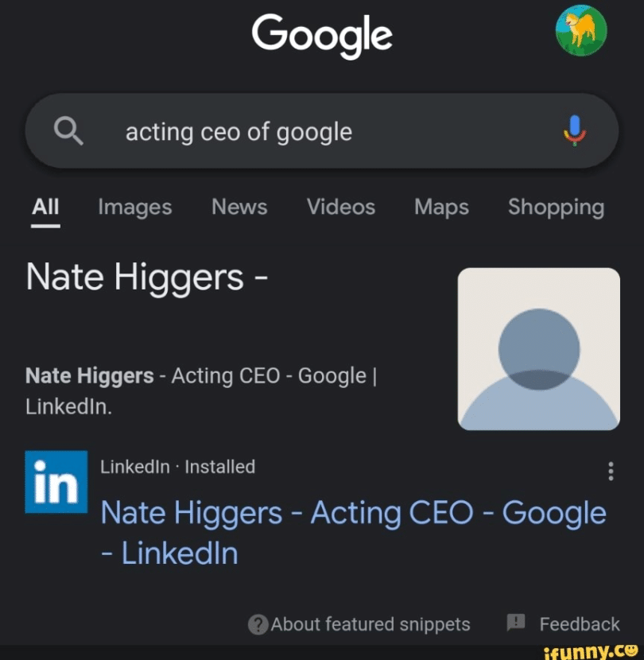Select the All results tab
Viewport: 644px width, 660px height.
pyautogui.click(x=45, y=208)
